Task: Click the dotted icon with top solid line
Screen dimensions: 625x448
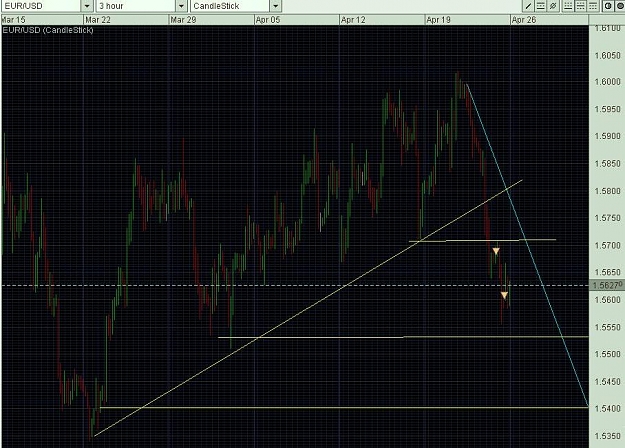Action: pos(593,6)
